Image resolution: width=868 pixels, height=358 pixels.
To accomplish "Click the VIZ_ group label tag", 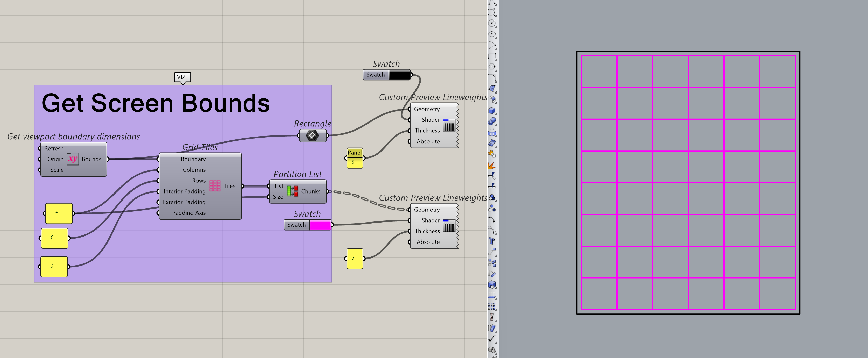I will [x=183, y=77].
